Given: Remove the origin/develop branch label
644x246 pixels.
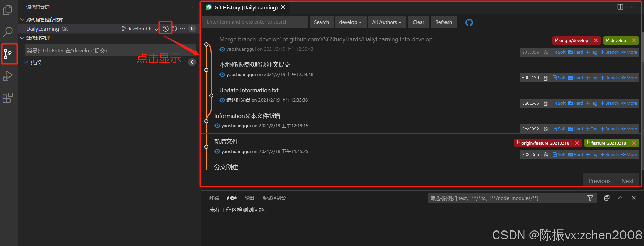Looking at the screenshot, I should 596,40.
